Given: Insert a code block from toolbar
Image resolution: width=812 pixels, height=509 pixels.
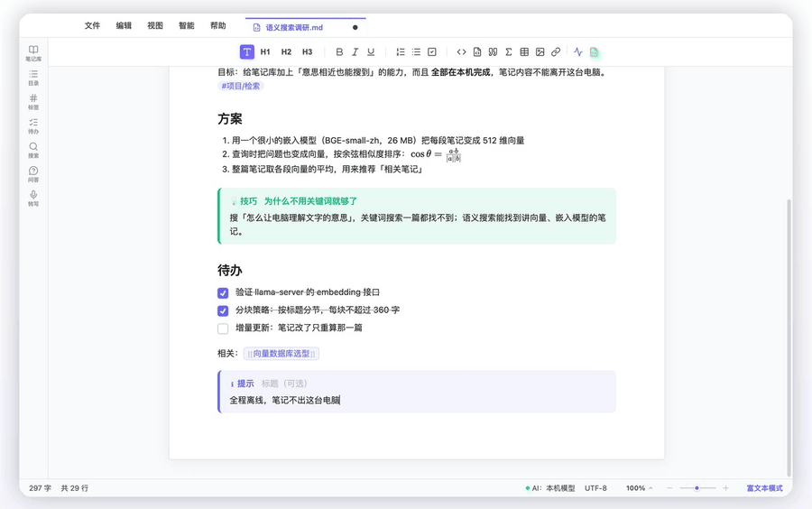Looking at the screenshot, I should pyautogui.click(x=477, y=51).
